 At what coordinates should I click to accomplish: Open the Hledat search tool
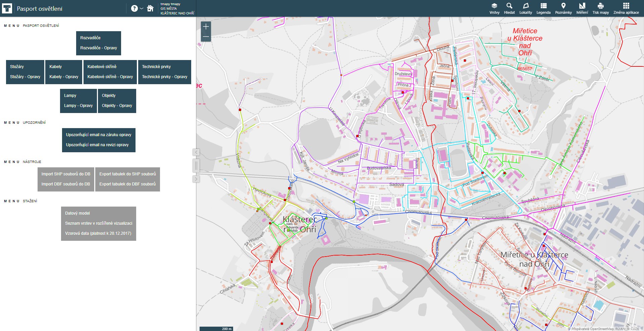509,8
